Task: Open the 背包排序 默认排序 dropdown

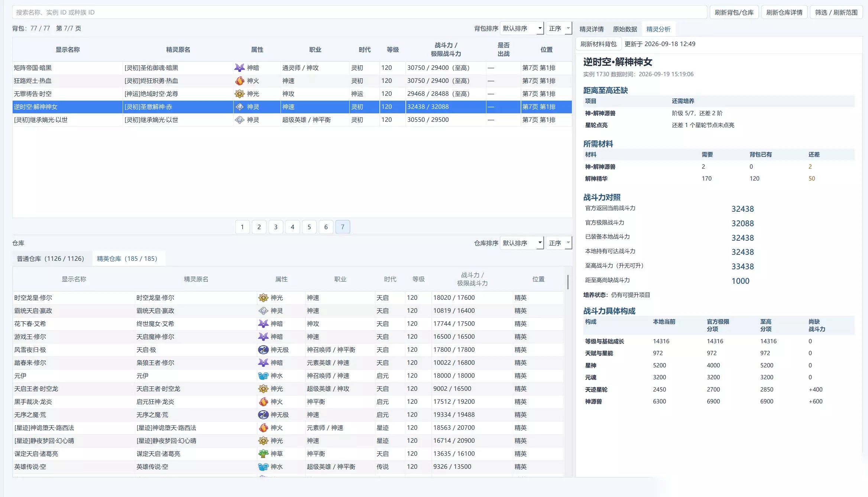Action: (522, 28)
